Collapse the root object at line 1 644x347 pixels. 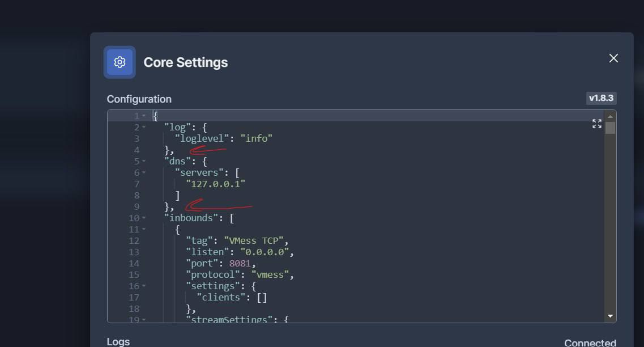(144, 116)
